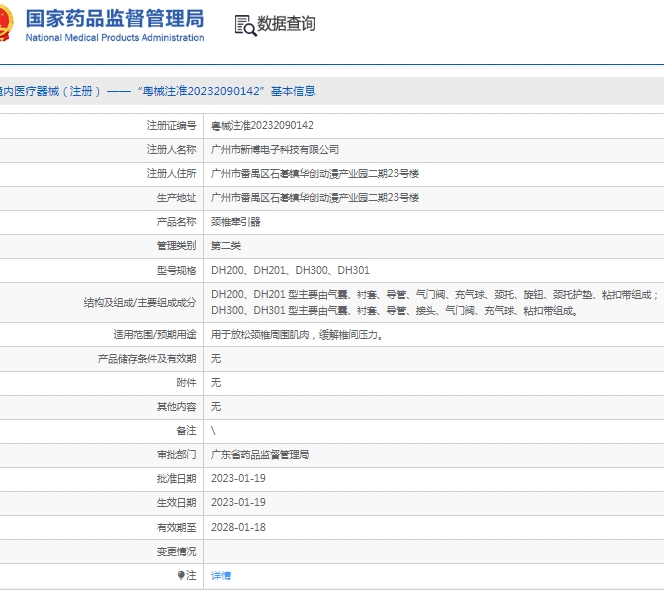The height and width of the screenshot is (596, 664).
Task: Click the 审批部门 label
Action: coord(177,455)
